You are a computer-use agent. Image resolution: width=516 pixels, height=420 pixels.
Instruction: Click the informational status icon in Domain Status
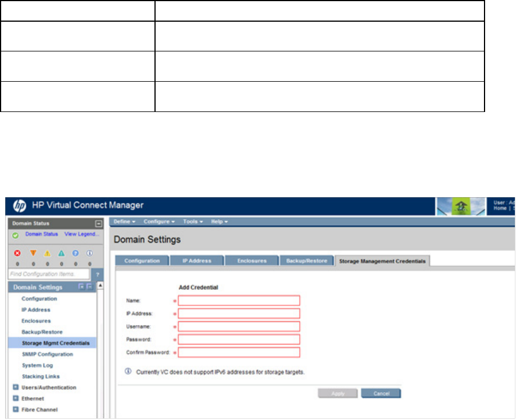(89, 253)
